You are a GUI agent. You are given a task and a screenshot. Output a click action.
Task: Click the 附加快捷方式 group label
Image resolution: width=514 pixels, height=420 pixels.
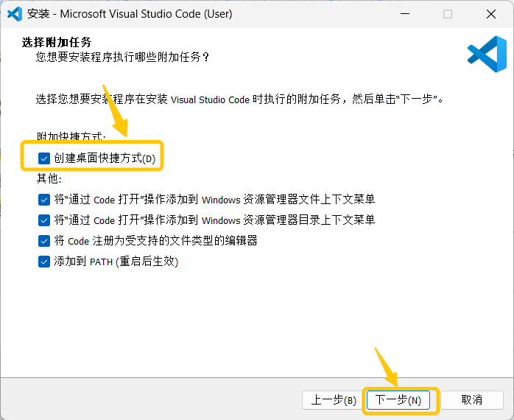(71, 137)
